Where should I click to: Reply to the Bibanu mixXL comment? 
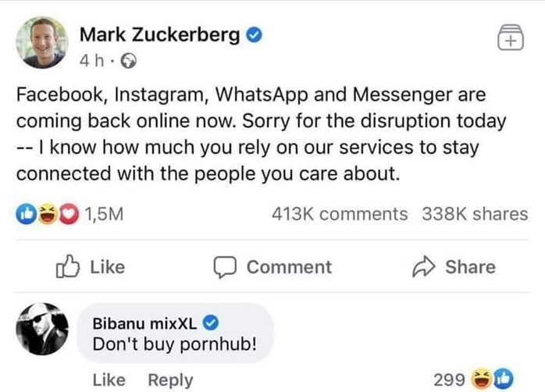(x=170, y=380)
